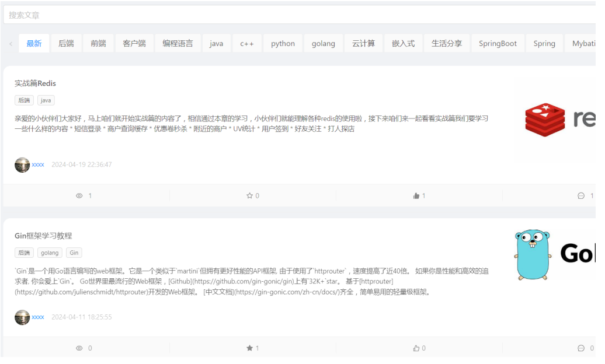Click the left tab scroll arrow

[x=11, y=44]
